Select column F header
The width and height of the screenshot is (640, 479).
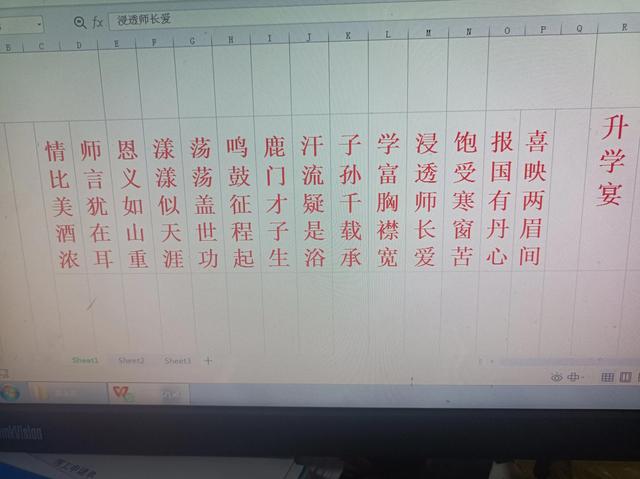[x=154, y=42]
